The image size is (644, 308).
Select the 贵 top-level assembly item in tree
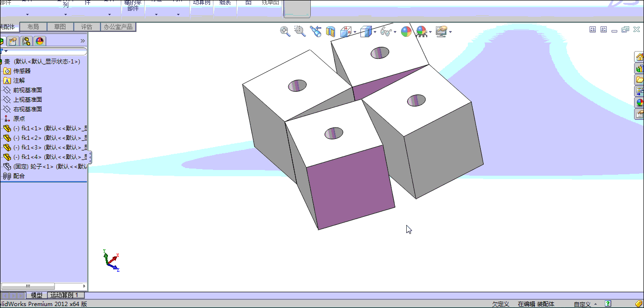pyautogui.click(x=42, y=61)
